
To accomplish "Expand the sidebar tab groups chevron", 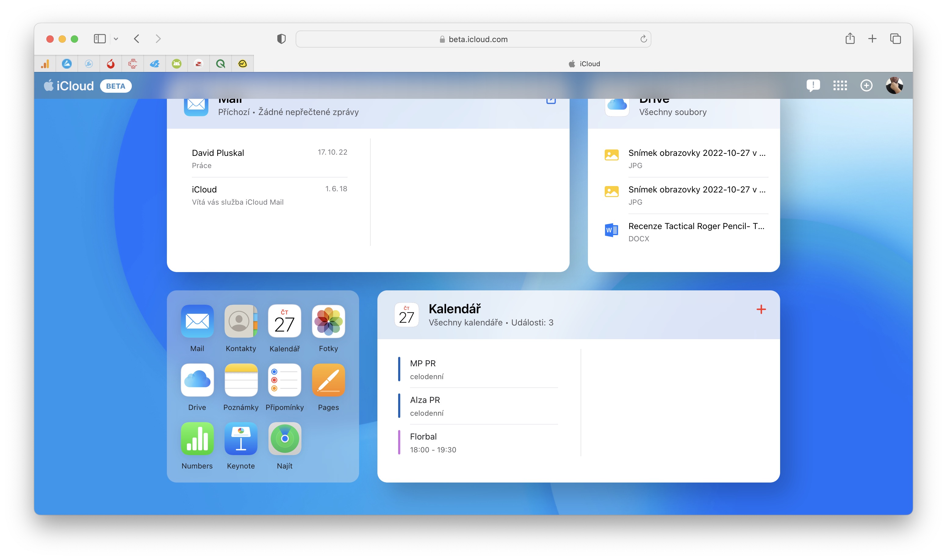I will point(116,39).
